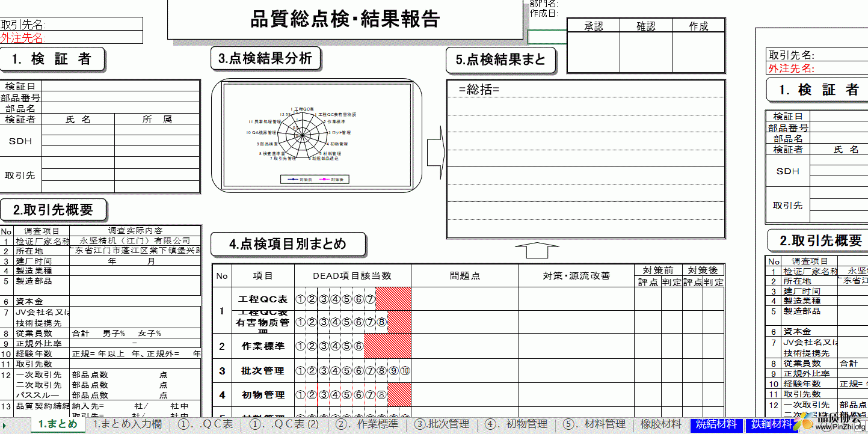Click the right-side copy's SDH label

click(787, 171)
